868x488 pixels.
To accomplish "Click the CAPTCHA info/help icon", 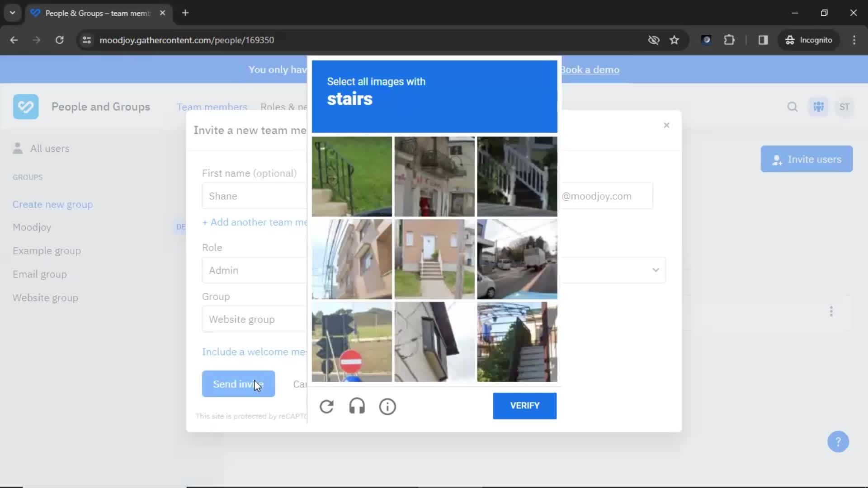I will coord(387,406).
